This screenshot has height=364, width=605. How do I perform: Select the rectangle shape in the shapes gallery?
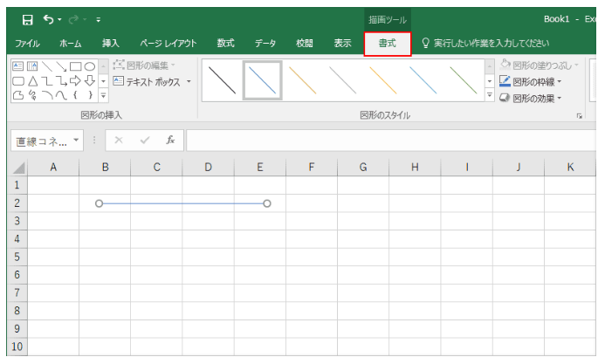coord(75,68)
